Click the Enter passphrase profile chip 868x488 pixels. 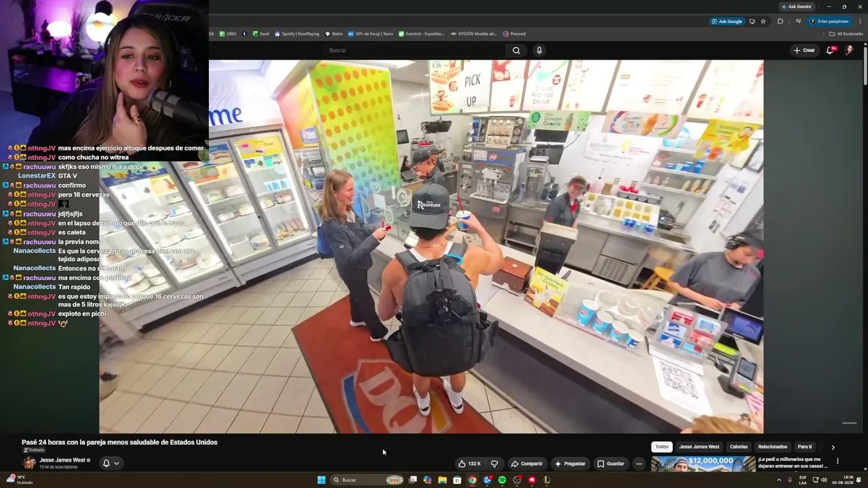click(x=829, y=21)
